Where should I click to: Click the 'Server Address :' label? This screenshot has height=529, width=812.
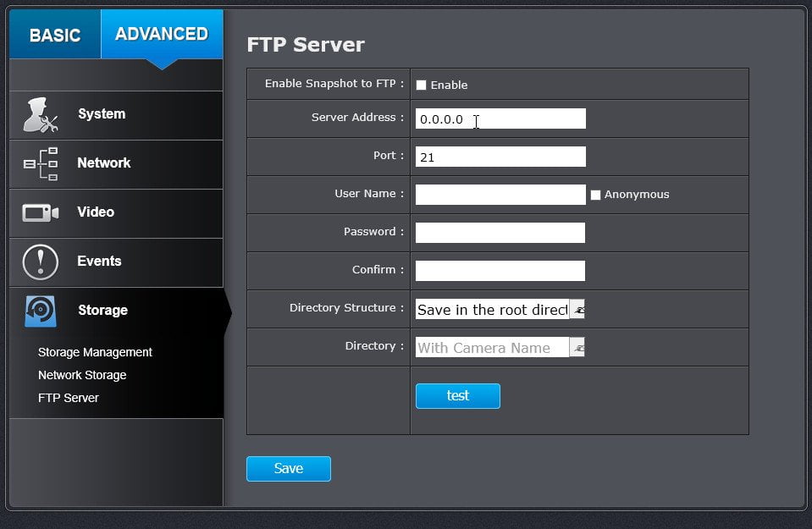pyautogui.click(x=357, y=118)
